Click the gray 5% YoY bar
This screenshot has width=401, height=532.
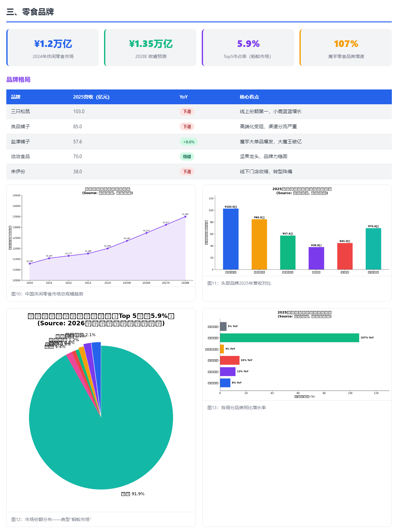pyautogui.click(x=223, y=326)
